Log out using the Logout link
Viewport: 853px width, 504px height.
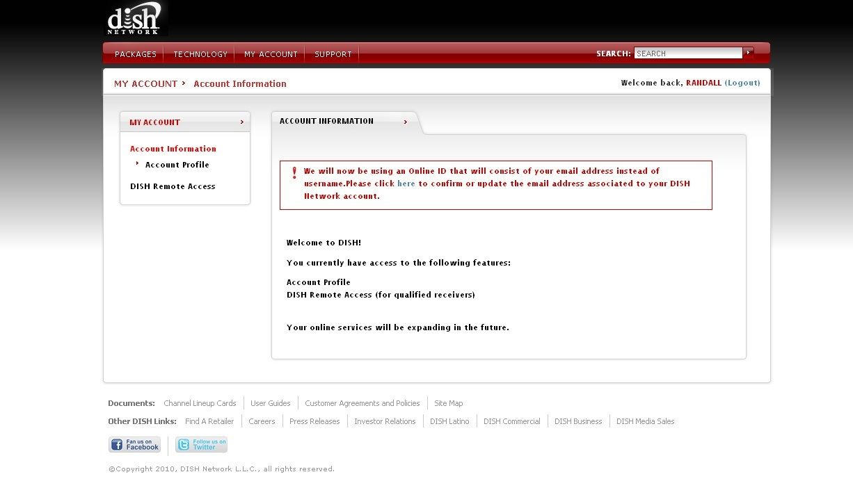pyautogui.click(x=742, y=83)
